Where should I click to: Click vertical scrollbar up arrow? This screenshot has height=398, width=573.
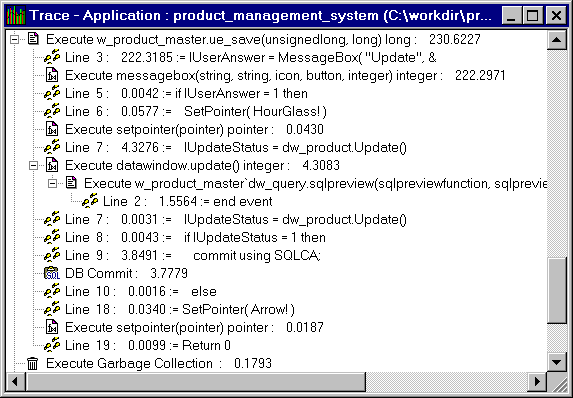tap(557, 40)
